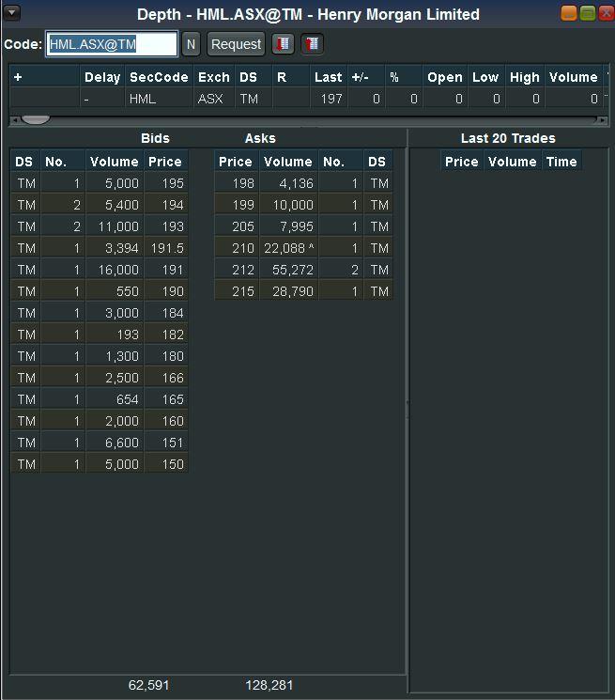Minimize the Depth window
The width and height of the screenshot is (615, 700).
click(x=569, y=13)
